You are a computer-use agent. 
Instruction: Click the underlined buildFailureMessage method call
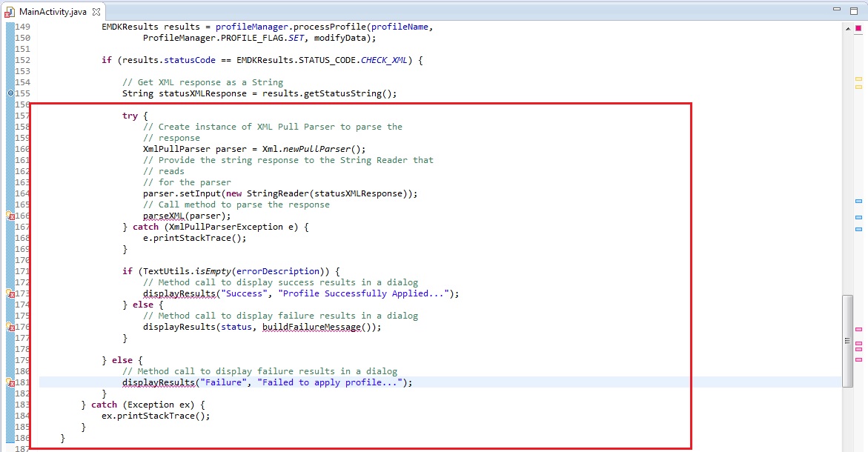pyautogui.click(x=311, y=327)
